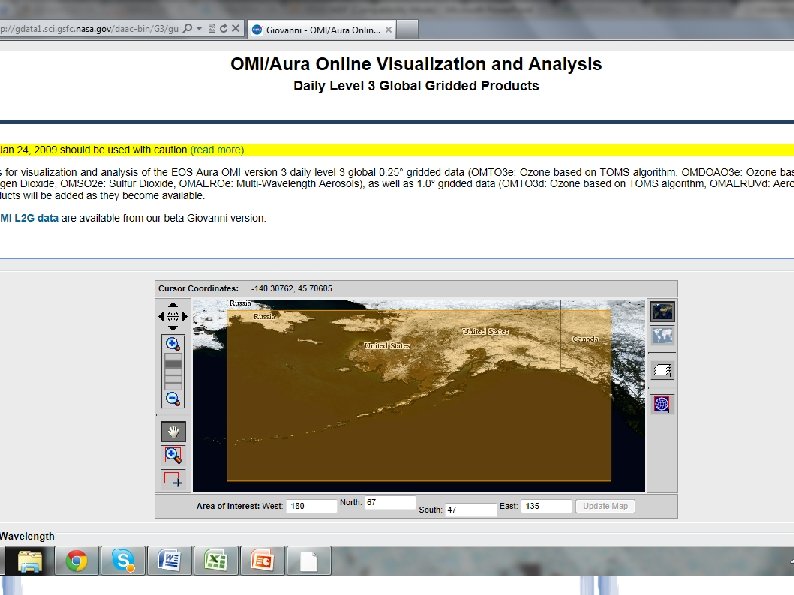Toggle the country boundaries overlay icon

click(662, 371)
